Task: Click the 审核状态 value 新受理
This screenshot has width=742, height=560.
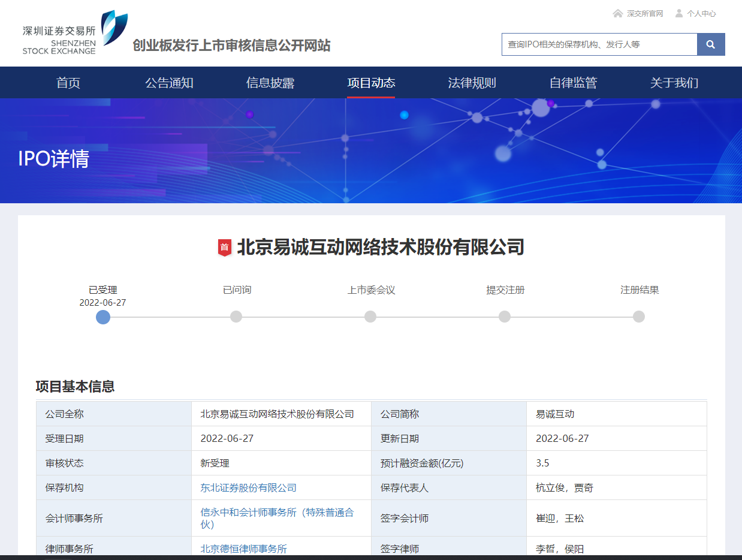Action: coord(215,463)
